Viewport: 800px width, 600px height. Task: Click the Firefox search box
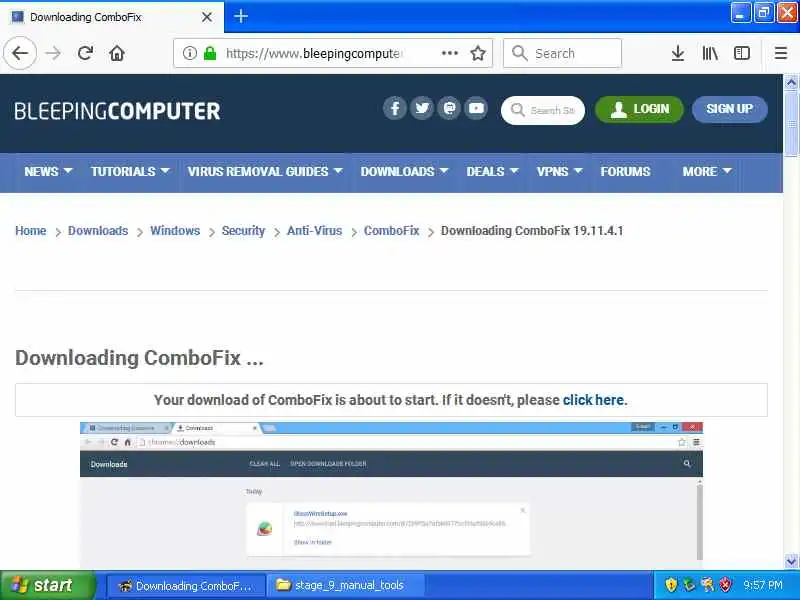(x=562, y=53)
